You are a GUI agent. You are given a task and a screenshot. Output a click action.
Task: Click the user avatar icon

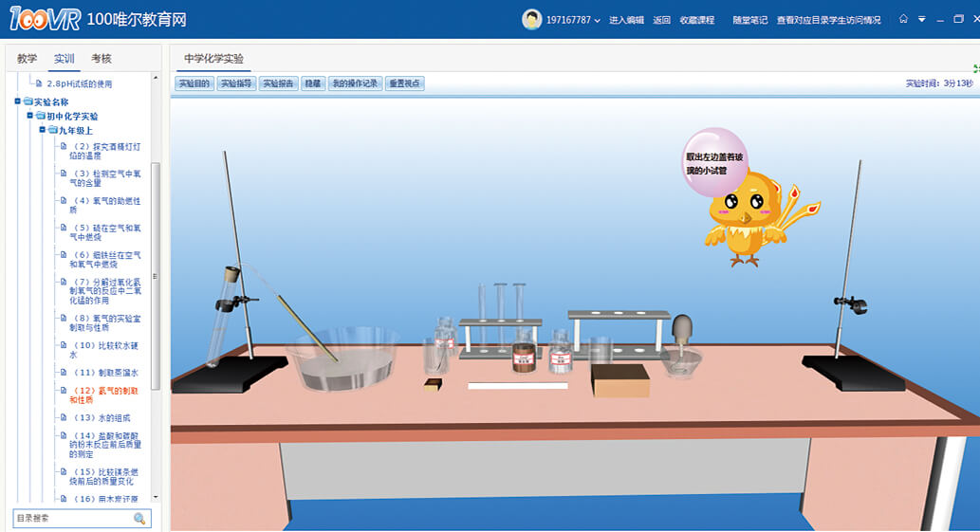click(x=532, y=19)
